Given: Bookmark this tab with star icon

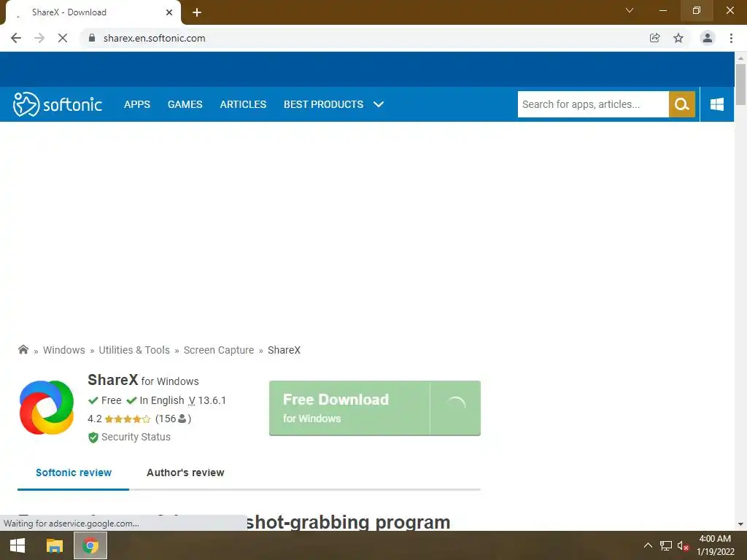Looking at the screenshot, I should [678, 38].
